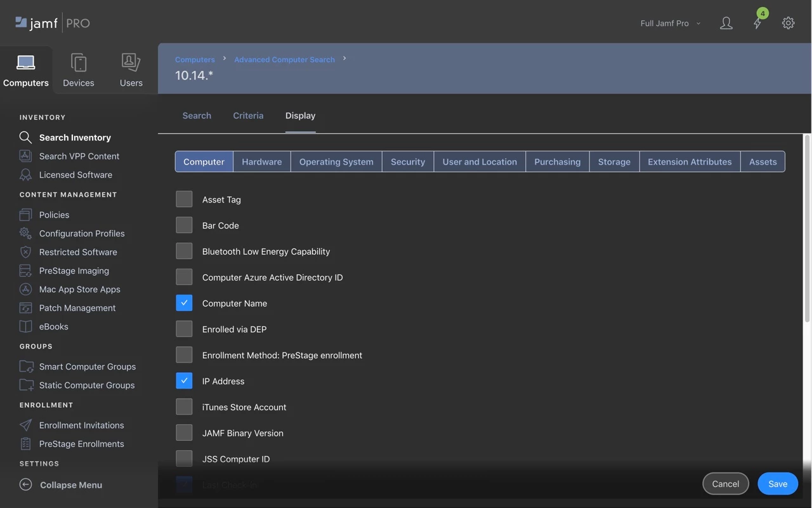Screen dimensions: 812x508
Task: Click the Jamf Pro logo
Action: point(53,23)
